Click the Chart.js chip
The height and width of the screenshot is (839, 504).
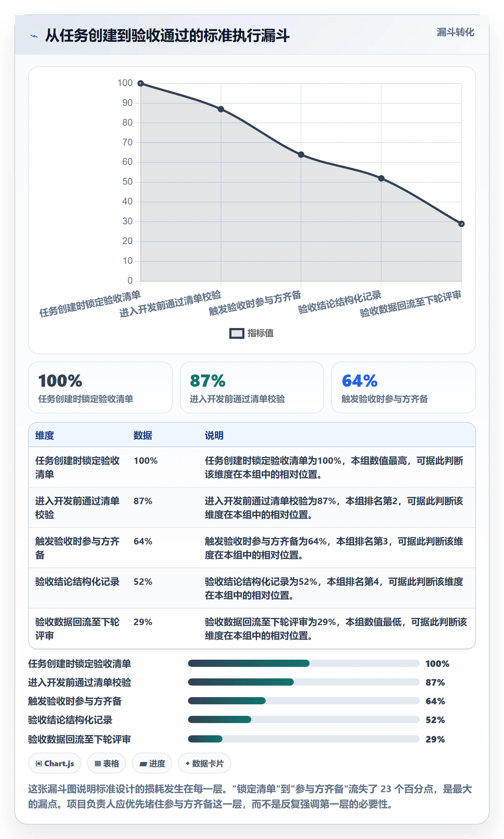55,763
